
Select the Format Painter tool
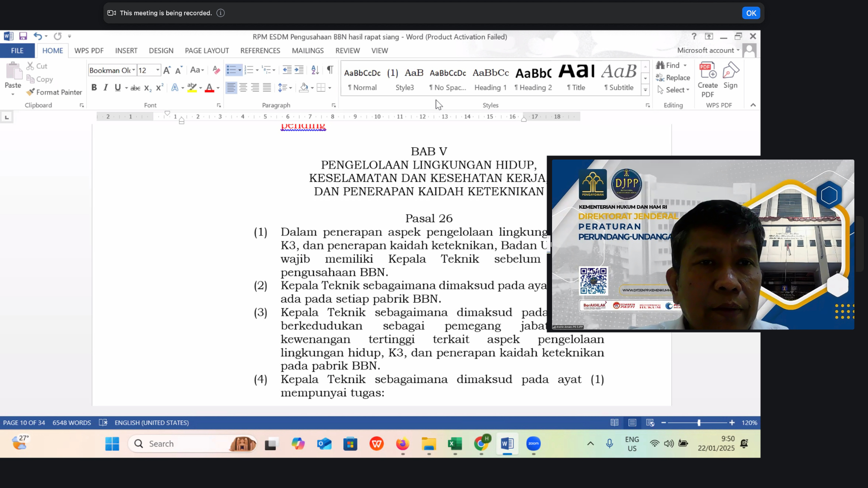pyautogui.click(x=54, y=92)
